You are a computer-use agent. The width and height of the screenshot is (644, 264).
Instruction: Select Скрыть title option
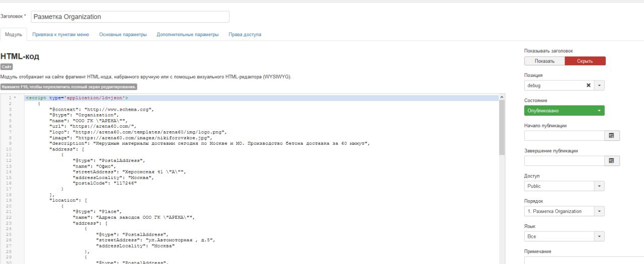point(585,61)
